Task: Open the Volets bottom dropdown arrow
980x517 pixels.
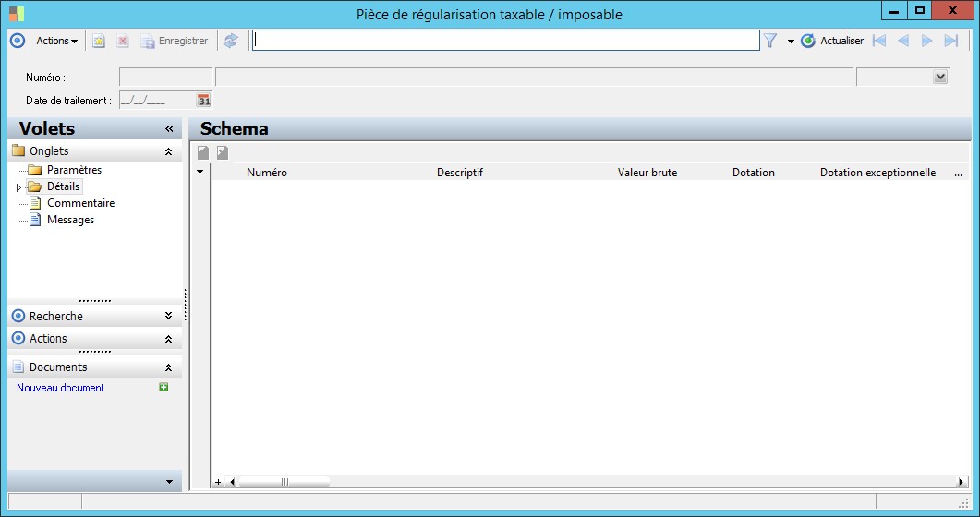Action: (169, 481)
